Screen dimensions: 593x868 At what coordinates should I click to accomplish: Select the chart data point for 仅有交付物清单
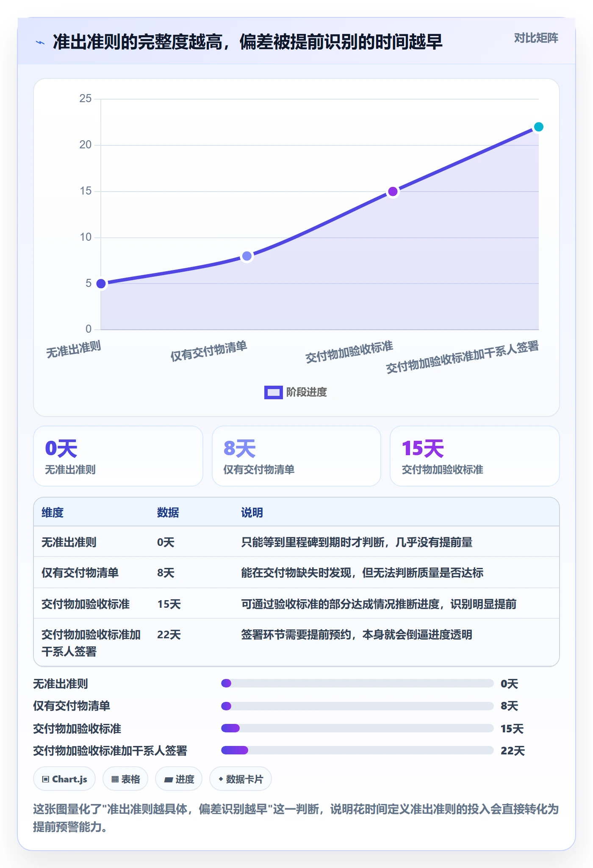pos(247,256)
